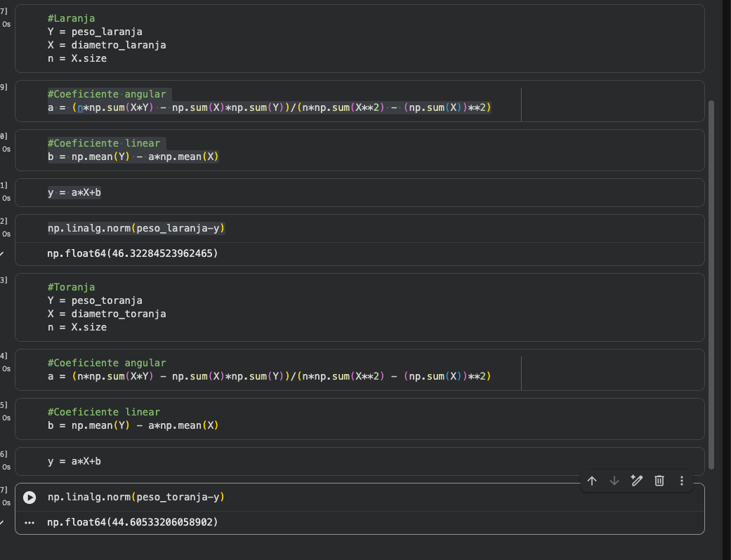Click into the #Toranja code cell
The width and height of the screenshot is (731, 560).
pyautogui.click(x=281, y=307)
